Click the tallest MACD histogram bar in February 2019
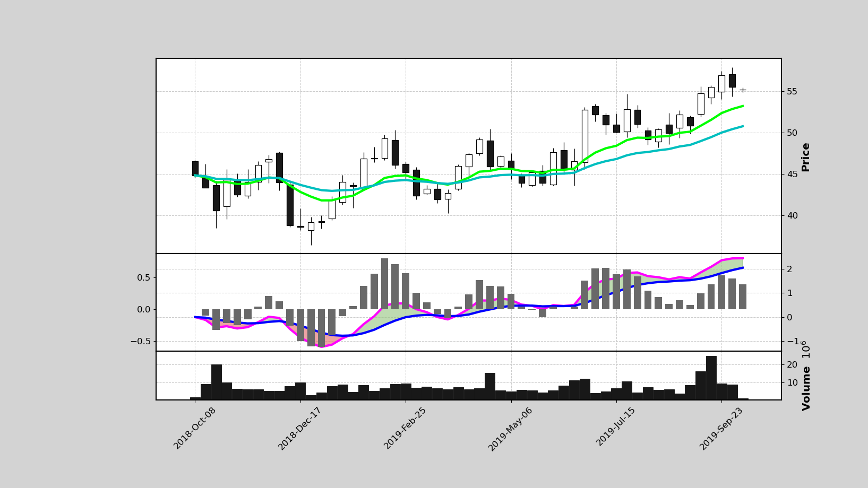Screen dimensions: 868x488 click(384, 284)
